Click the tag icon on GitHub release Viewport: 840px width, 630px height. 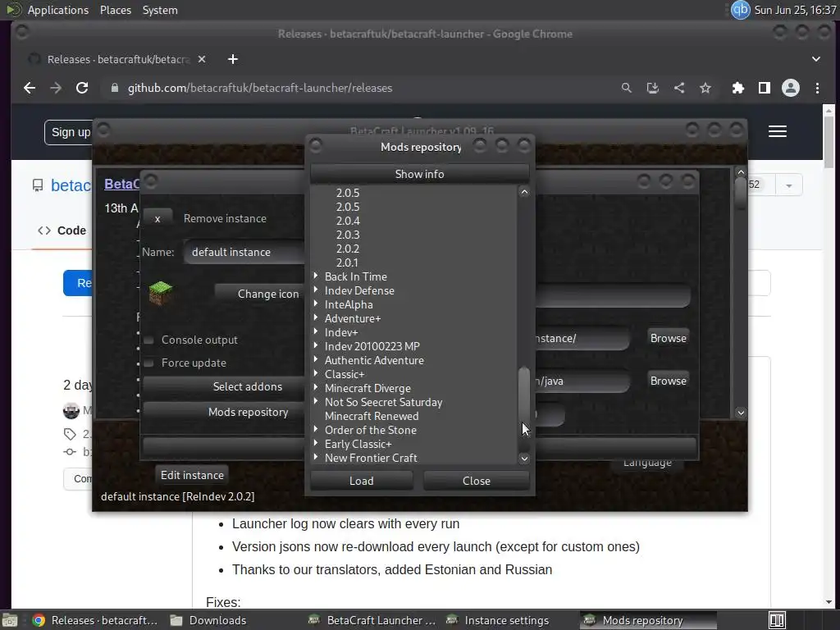70,433
